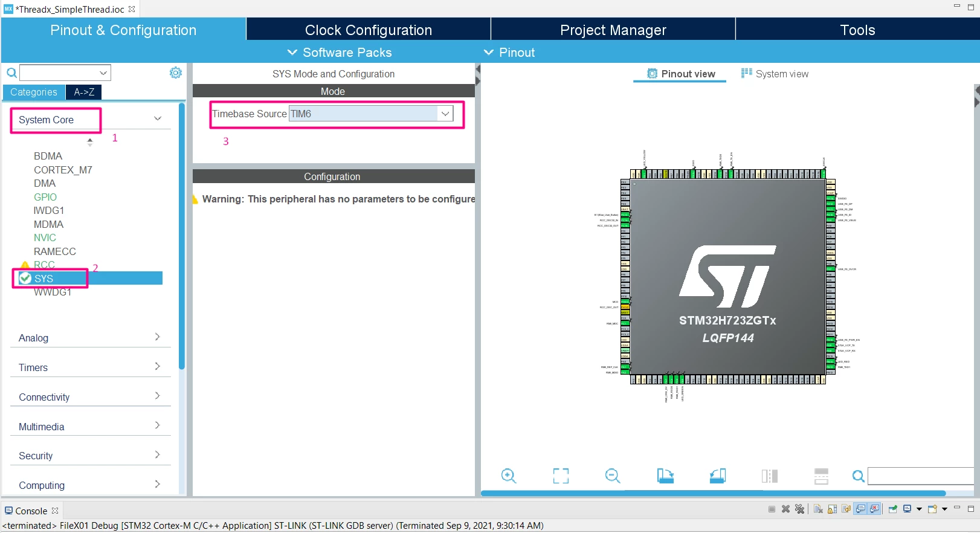Switch to System view
Image resolution: width=980 pixels, height=533 pixels.
pos(775,74)
